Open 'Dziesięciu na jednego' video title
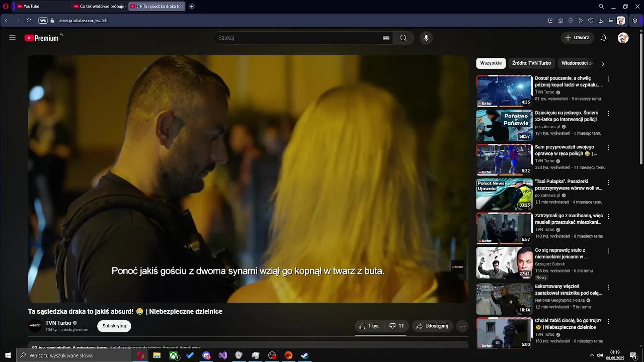The width and height of the screenshot is (644, 362). 566,116
